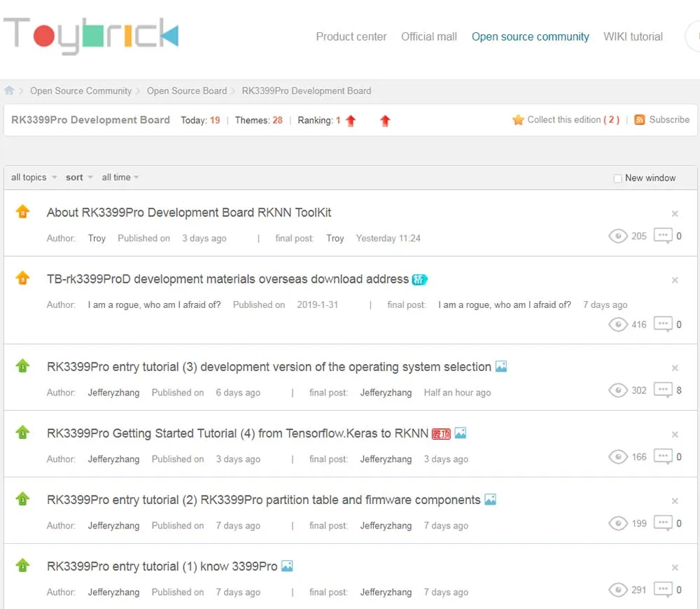
Task: Click the replies bubble icon on RKNN ToolKit row
Action: pyautogui.click(x=663, y=235)
